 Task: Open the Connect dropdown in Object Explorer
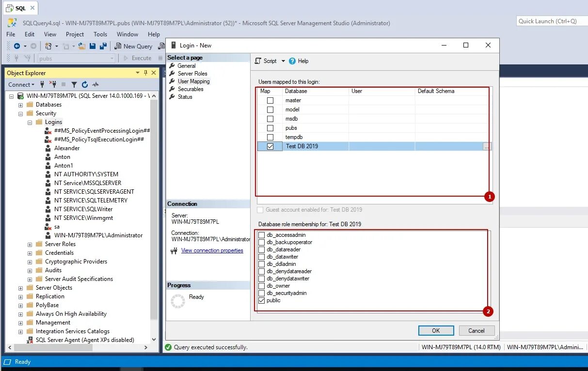[21, 84]
